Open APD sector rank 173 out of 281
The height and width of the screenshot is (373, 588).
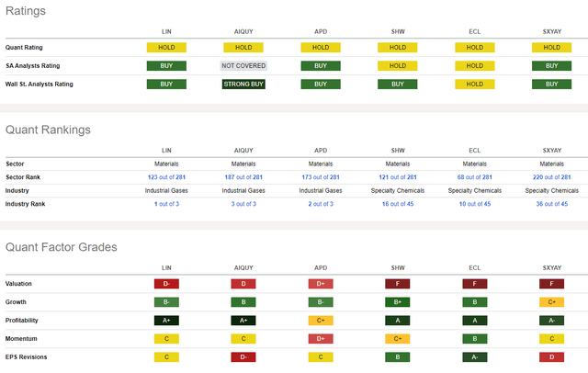point(321,177)
